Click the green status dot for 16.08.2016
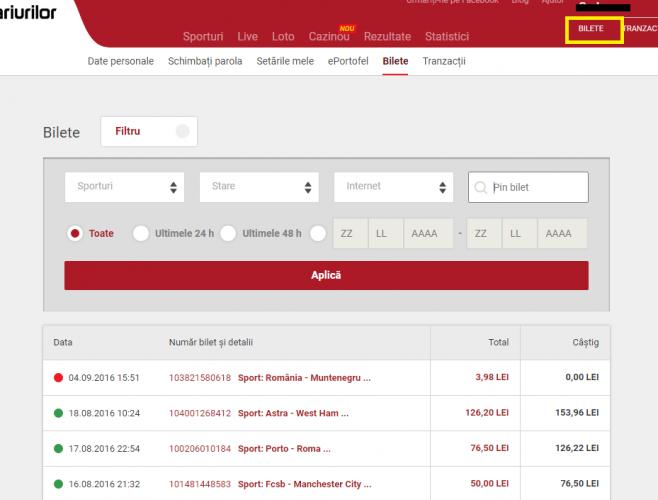658x500 pixels. point(58,484)
